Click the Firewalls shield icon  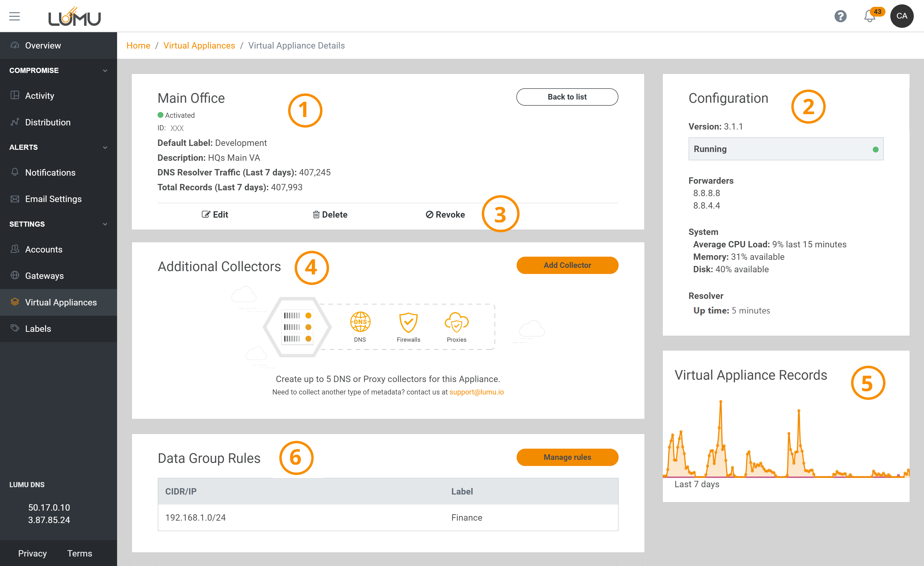coord(408,322)
